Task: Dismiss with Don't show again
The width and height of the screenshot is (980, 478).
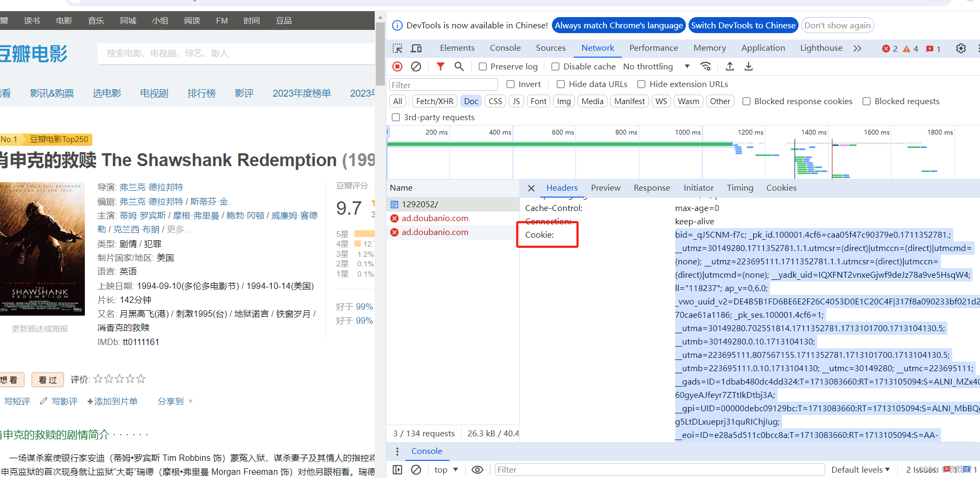Action: click(x=837, y=25)
